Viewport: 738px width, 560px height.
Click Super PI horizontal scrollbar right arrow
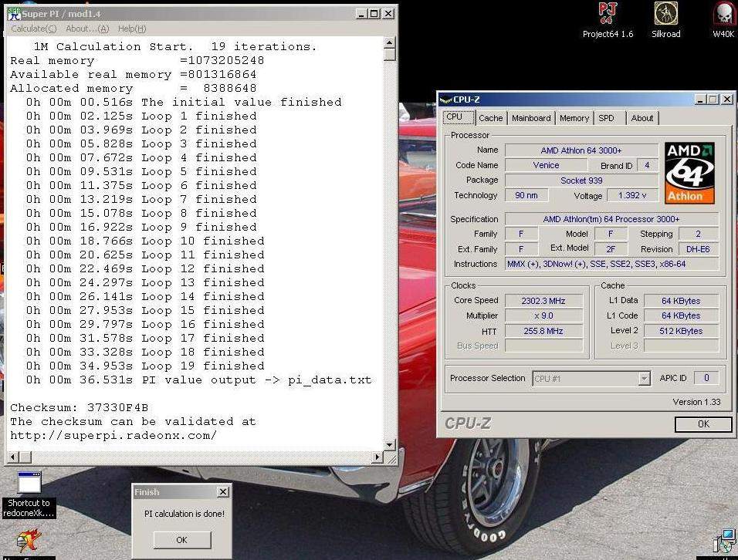377,457
